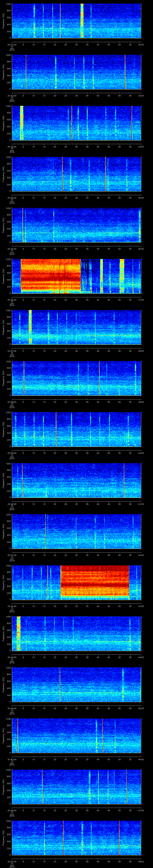Select the spectrogram panel starting at 20:47:00
Image resolution: width=153 pixels, height=868 pixels.
(76, 838)
